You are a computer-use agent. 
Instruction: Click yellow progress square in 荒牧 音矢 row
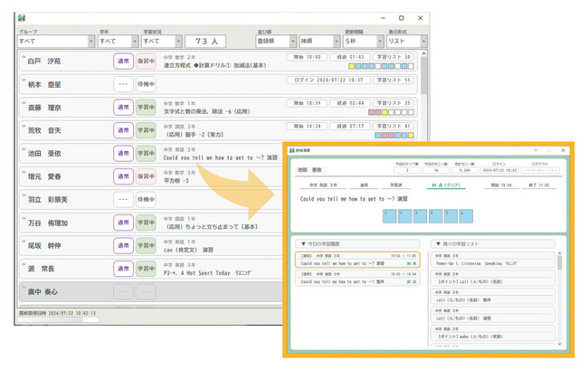[411, 136]
